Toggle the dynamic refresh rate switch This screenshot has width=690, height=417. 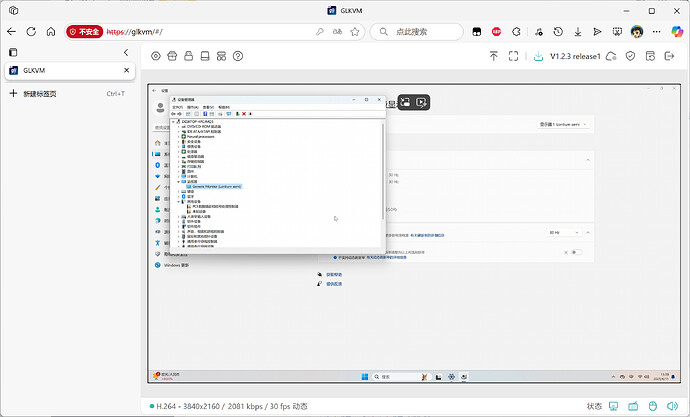(575, 252)
